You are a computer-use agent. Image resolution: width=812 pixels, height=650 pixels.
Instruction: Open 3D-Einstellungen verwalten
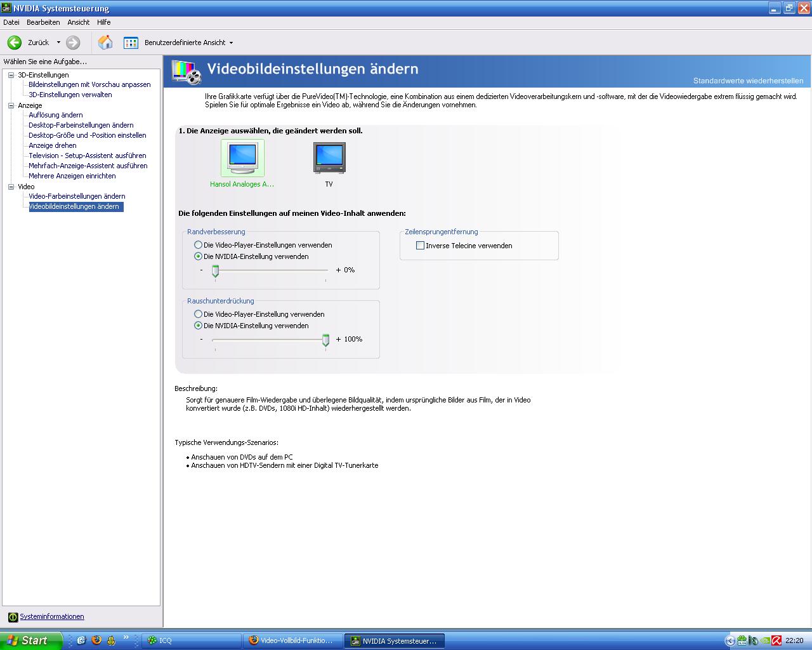coord(70,95)
